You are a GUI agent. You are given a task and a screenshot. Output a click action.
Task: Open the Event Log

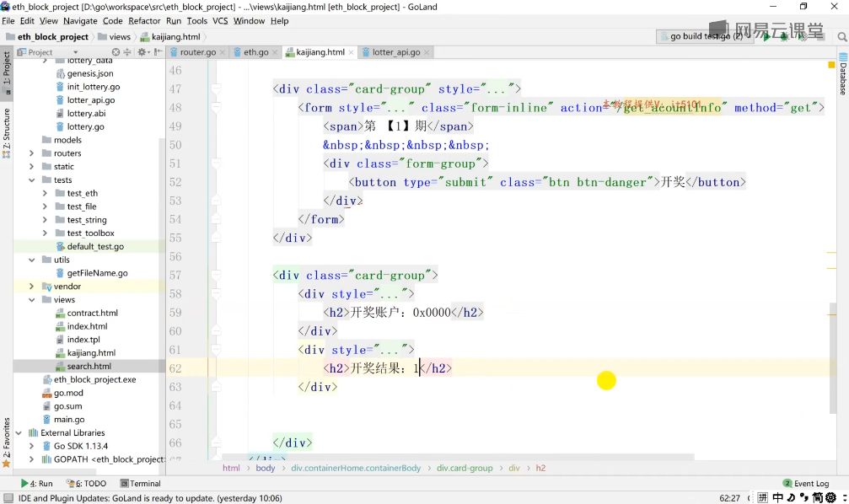click(x=806, y=484)
